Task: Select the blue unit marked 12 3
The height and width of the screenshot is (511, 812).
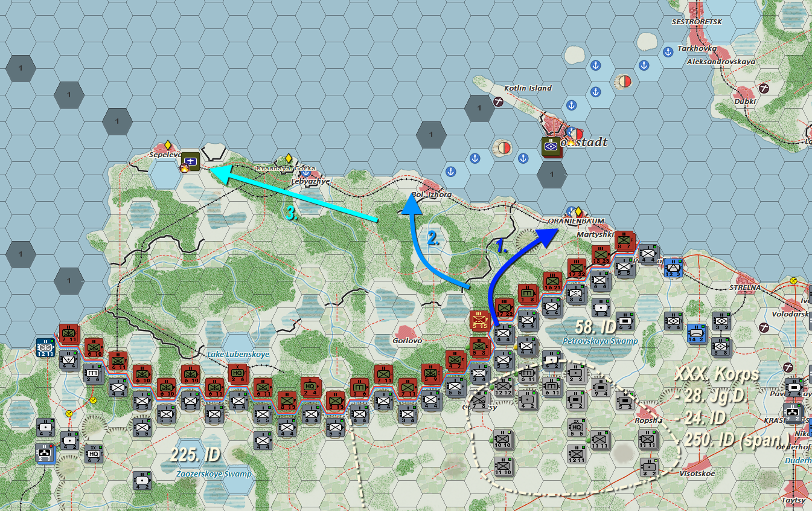Action: coord(674,268)
